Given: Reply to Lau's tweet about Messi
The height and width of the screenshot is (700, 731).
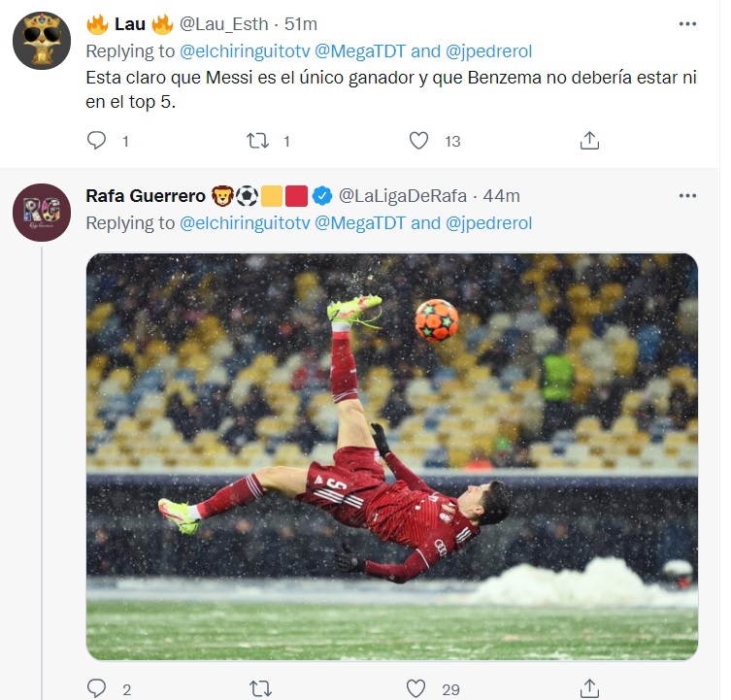Looking at the screenshot, I should 96,141.
